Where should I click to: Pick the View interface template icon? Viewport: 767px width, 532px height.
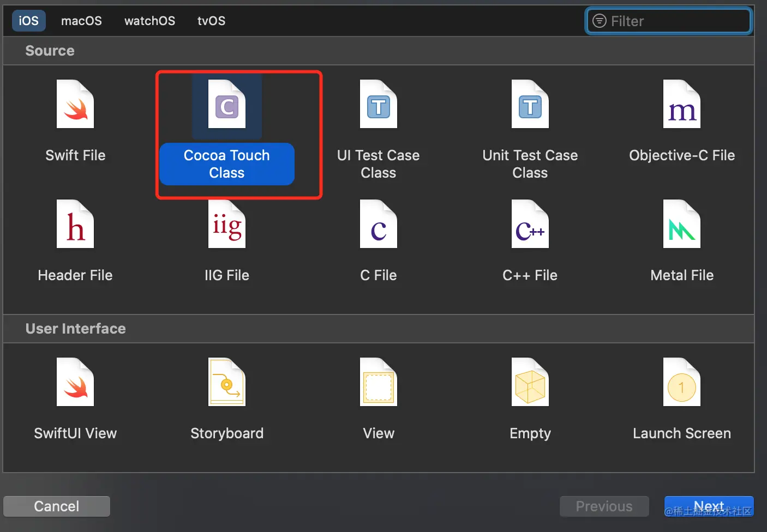(x=379, y=382)
